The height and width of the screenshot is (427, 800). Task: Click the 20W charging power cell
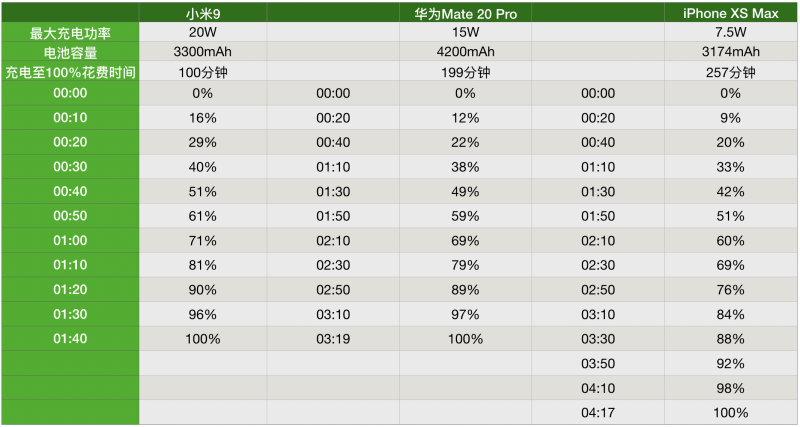pyautogui.click(x=202, y=32)
